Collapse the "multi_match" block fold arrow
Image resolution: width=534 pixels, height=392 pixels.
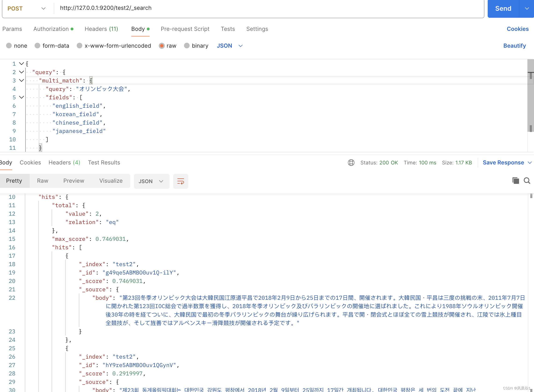(21, 80)
